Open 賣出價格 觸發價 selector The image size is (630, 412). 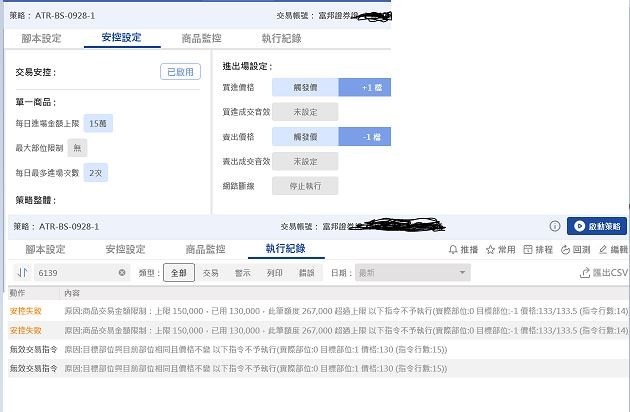coord(305,137)
